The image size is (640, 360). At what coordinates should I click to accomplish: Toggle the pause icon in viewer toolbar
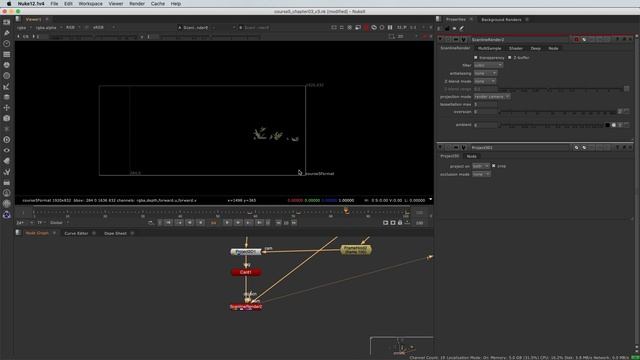pos(390,28)
